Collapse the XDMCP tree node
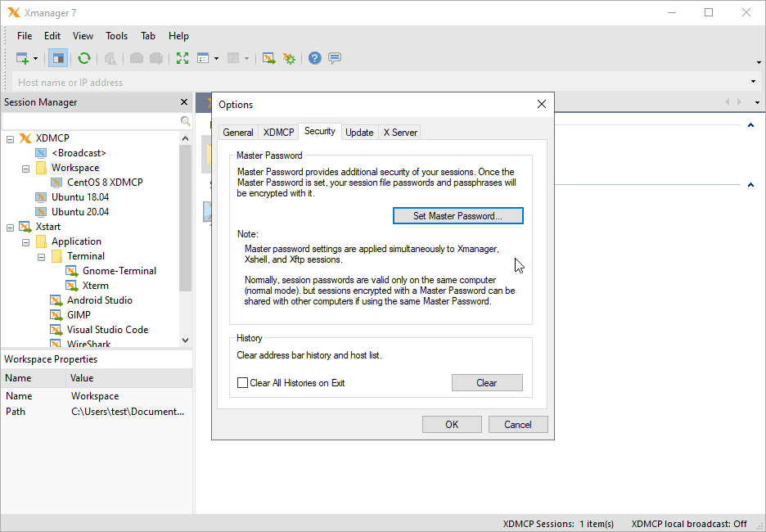This screenshot has height=532, width=766. pos(11,139)
